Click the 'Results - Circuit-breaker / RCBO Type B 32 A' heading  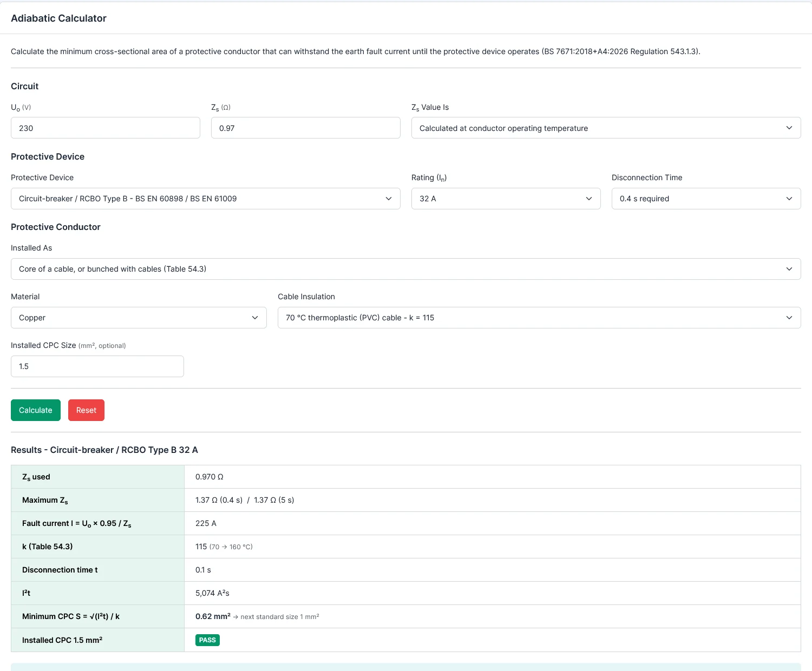[104, 450]
